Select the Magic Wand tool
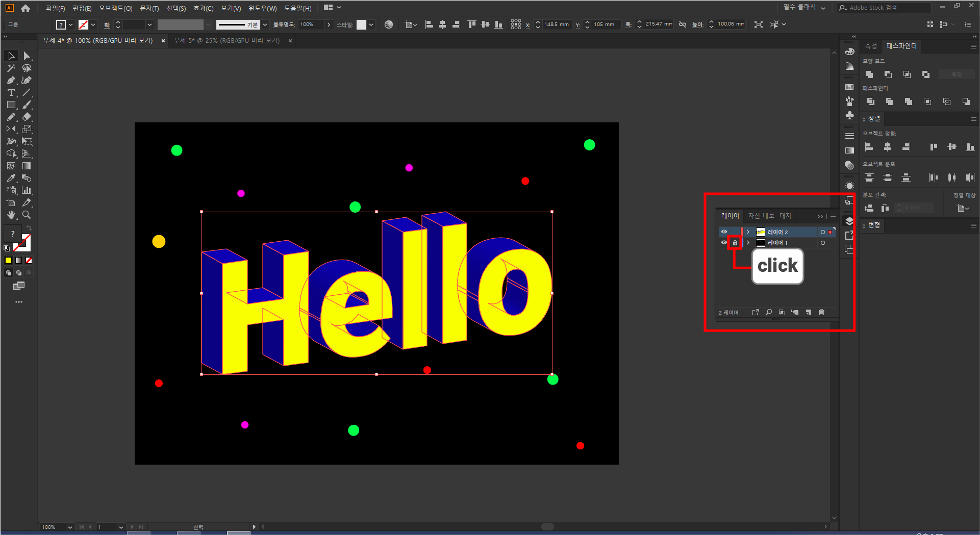 click(x=11, y=68)
